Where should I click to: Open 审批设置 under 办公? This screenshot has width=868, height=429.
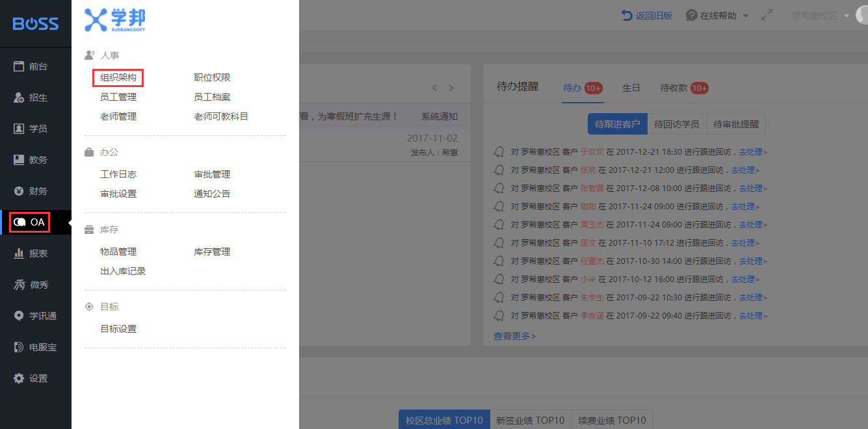point(118,194)
